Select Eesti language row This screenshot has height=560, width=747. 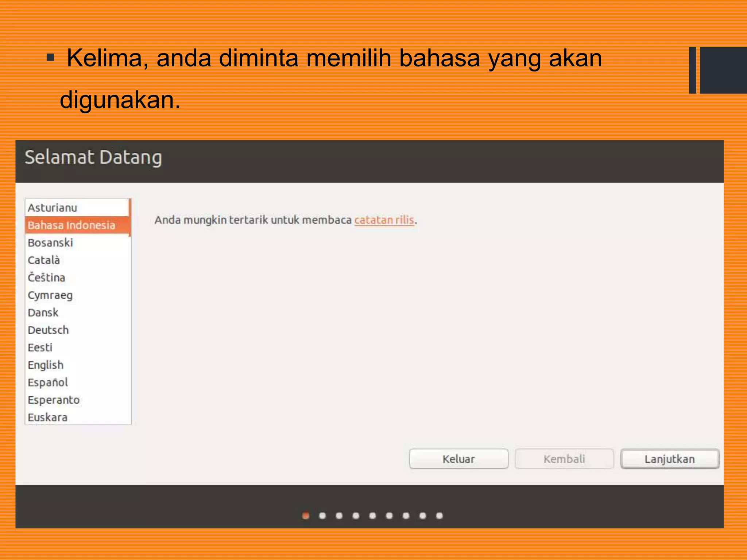pyautogui.click(x=77, y=347)
